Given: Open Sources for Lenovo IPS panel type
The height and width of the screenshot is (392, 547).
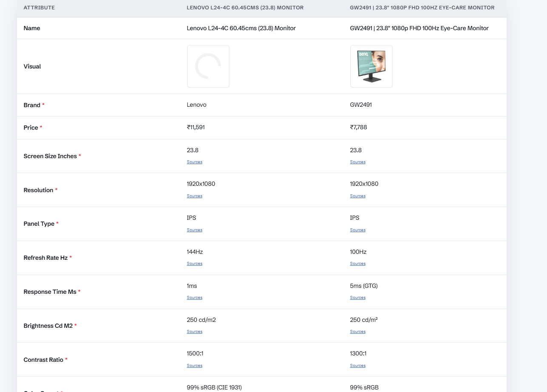Looking at the screenshot, I should point(194,230).
